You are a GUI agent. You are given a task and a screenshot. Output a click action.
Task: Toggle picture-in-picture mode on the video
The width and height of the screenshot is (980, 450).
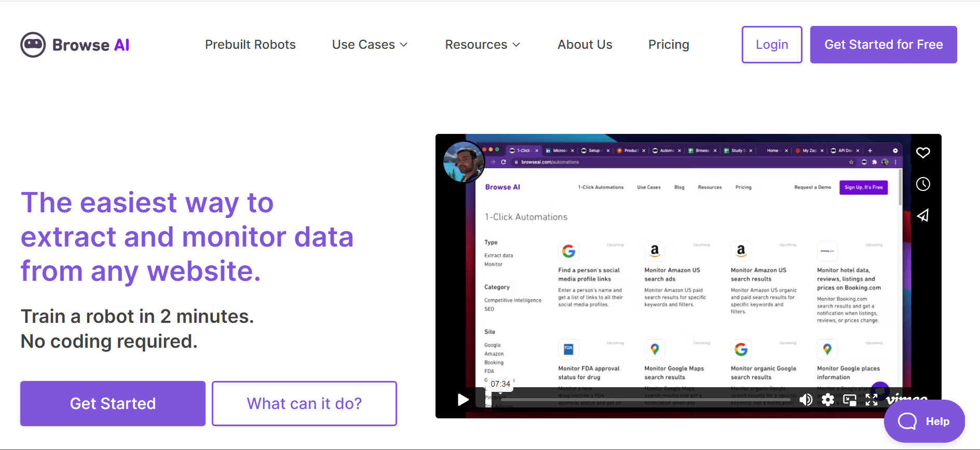(850, 399)
